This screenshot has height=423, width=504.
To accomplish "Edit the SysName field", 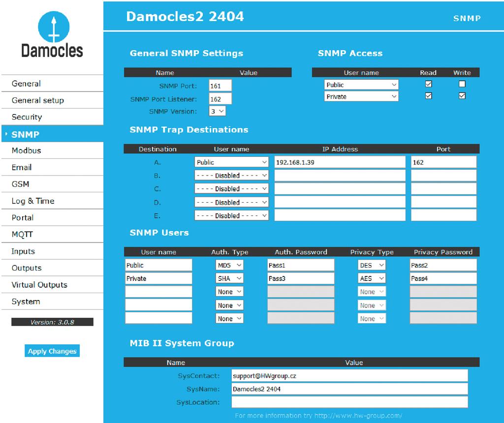I will 350,389.
